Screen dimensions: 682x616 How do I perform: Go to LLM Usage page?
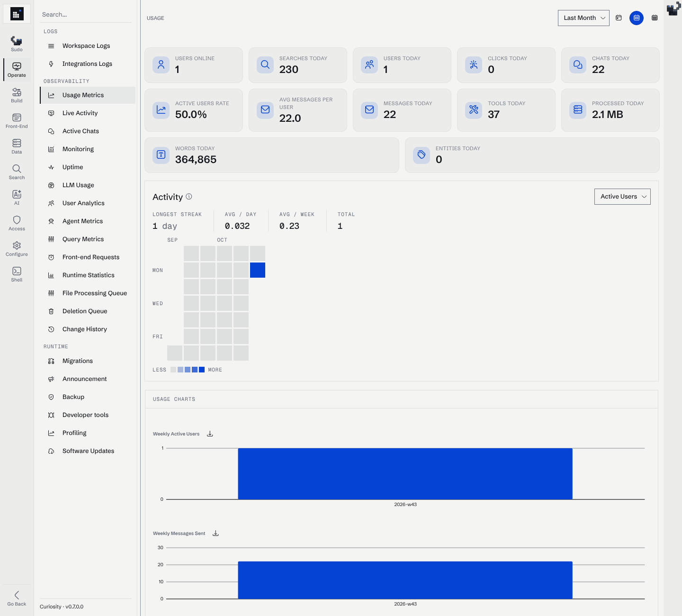tap(88, 185)
